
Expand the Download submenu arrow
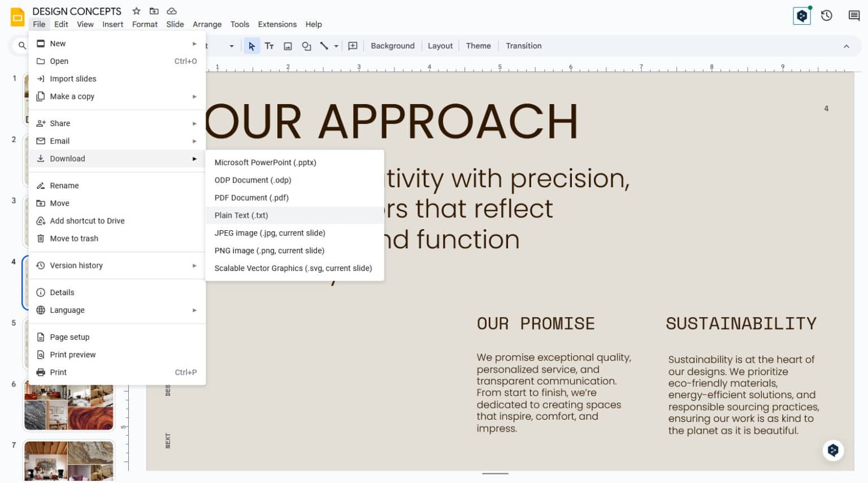click(195, 159)
